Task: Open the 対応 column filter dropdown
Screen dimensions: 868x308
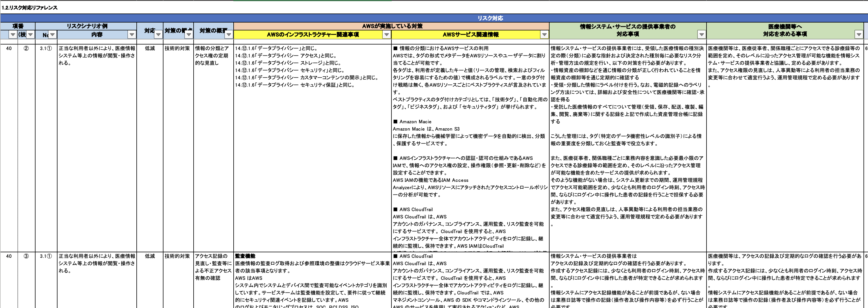Action: (x=158, y=35)
